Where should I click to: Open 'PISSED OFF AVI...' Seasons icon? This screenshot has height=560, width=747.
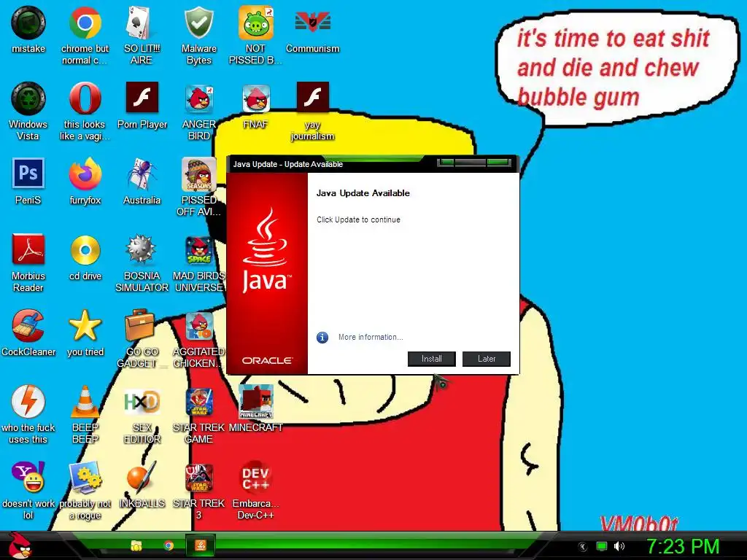pyautogui.click(x=198, y=187)
